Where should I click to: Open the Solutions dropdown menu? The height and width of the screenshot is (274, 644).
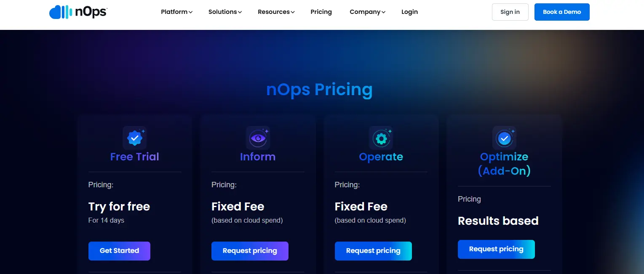[225, 12]
